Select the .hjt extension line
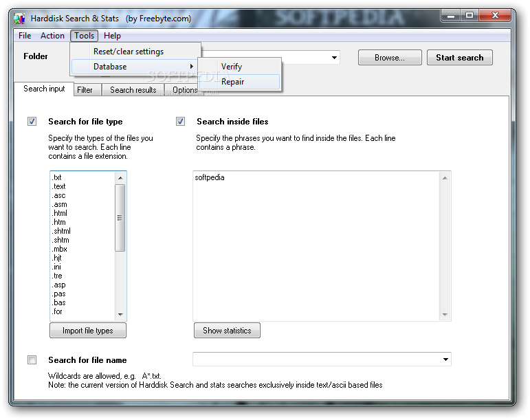Image resolution: width=530 pixels, height=420 pixels. coord(57,258)
